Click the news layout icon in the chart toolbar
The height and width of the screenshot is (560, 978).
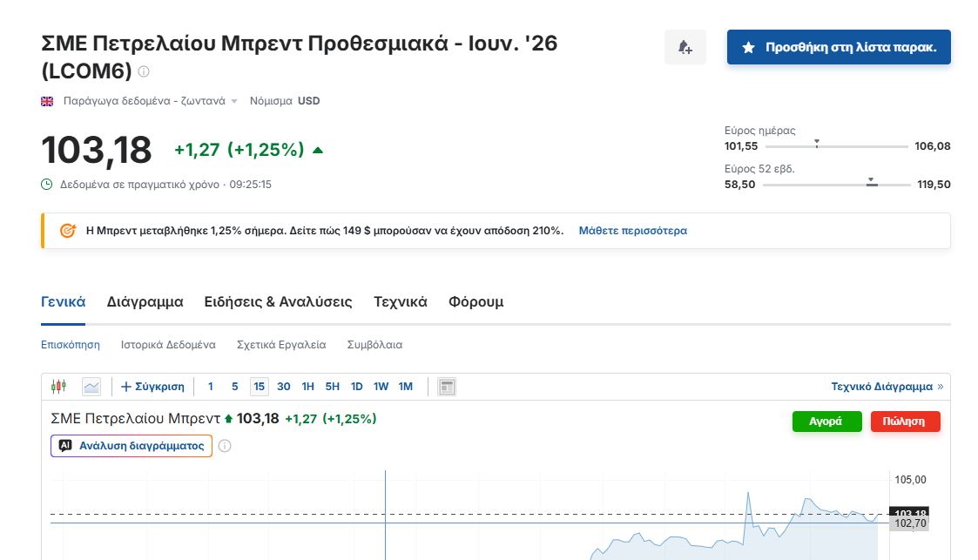tap(447, 387)
